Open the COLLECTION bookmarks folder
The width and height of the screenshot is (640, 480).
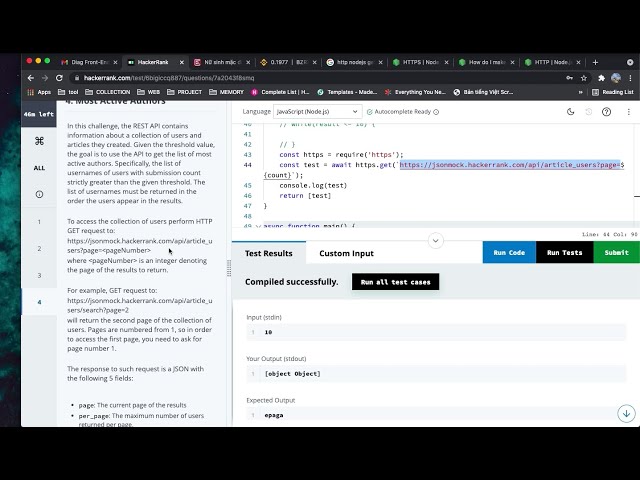pos(107,92)
